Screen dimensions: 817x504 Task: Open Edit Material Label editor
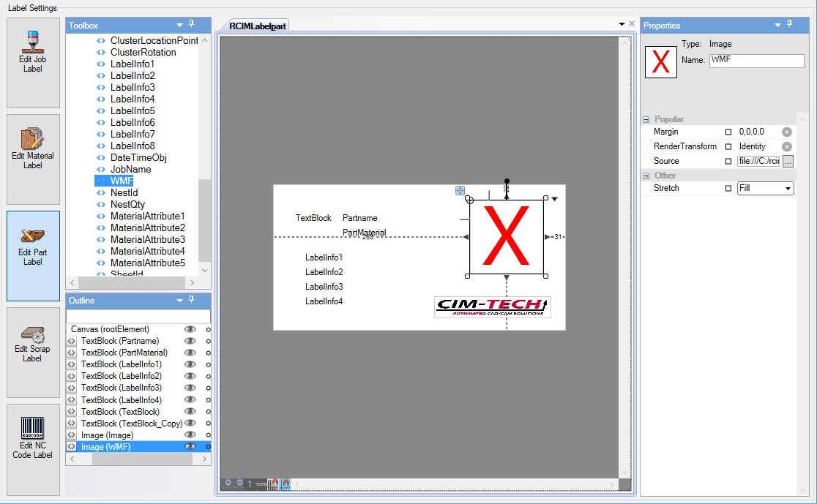[33, 159]
